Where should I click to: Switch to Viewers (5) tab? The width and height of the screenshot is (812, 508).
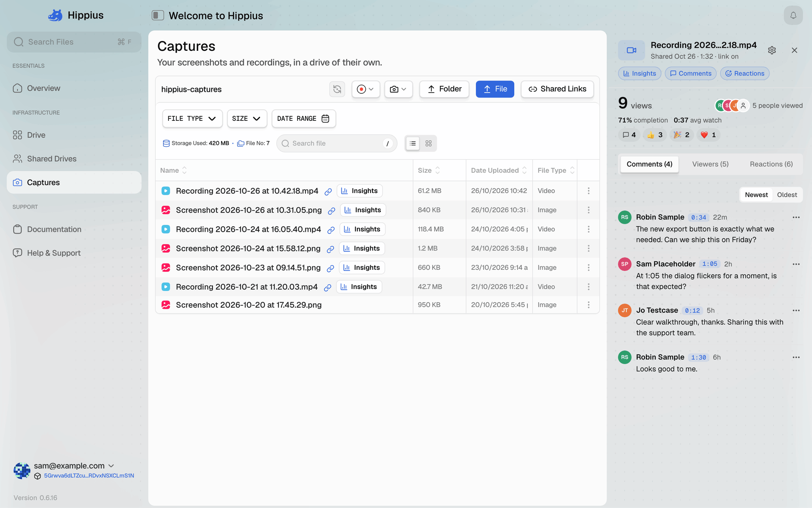[x=710, y=164]
